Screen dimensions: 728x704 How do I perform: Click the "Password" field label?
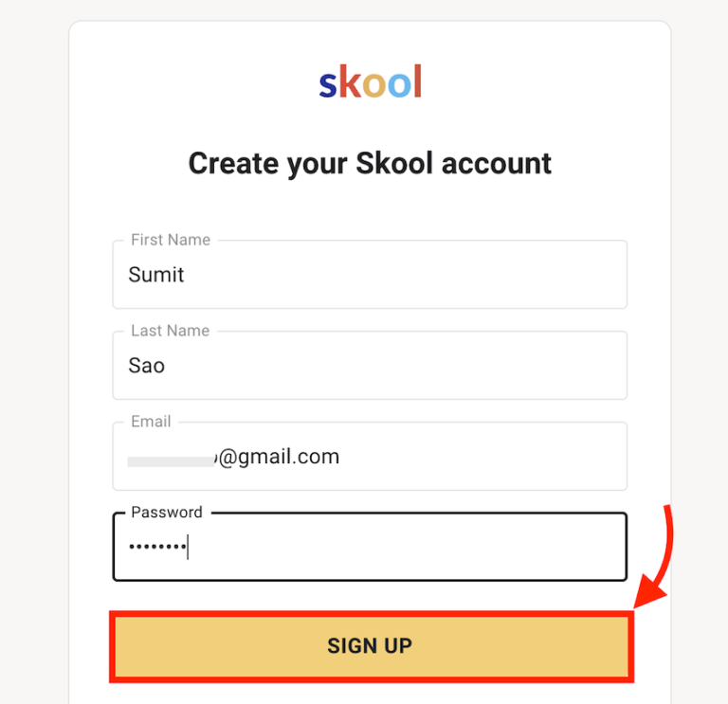coord(167,513)
